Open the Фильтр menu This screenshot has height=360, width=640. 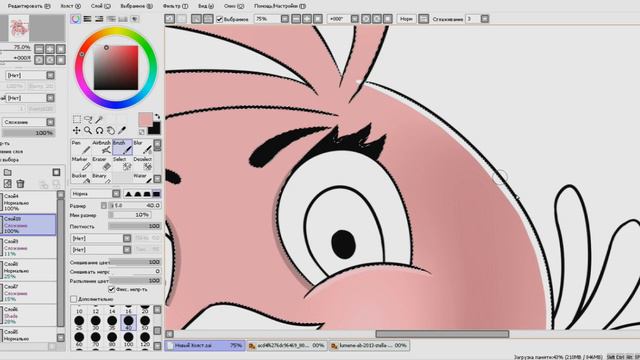175,6
